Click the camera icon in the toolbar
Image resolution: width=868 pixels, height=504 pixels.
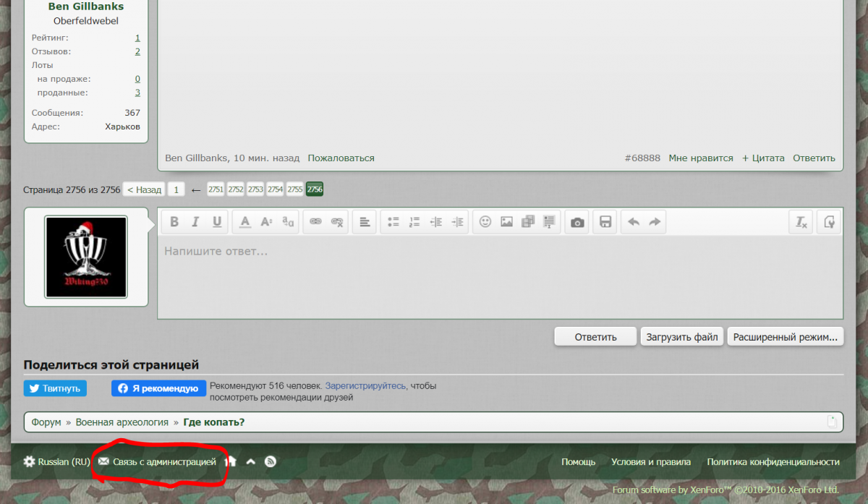coord(577,222)
